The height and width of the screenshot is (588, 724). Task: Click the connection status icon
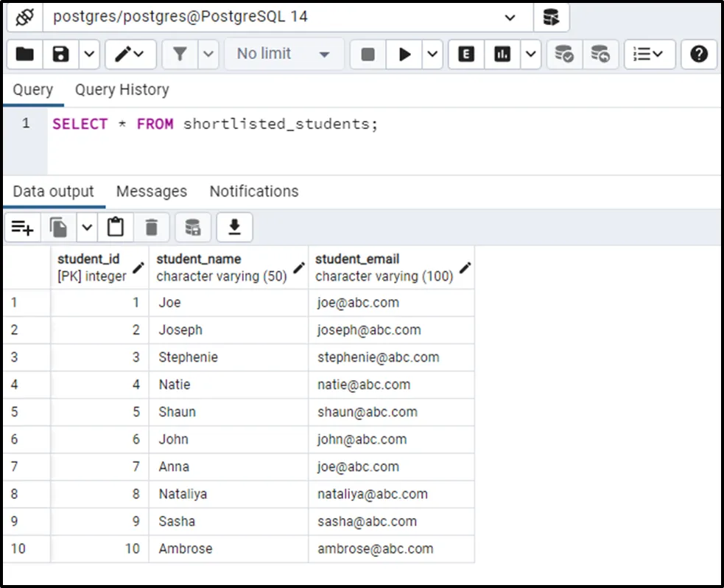tap(24, 17)
